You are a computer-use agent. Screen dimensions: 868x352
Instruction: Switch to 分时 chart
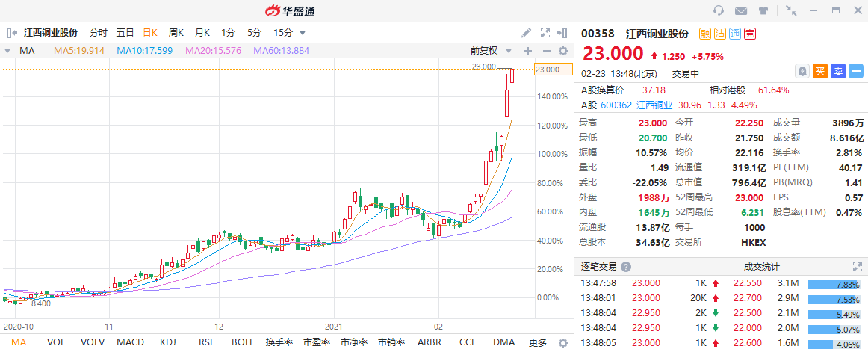click(x=98, y=33)
